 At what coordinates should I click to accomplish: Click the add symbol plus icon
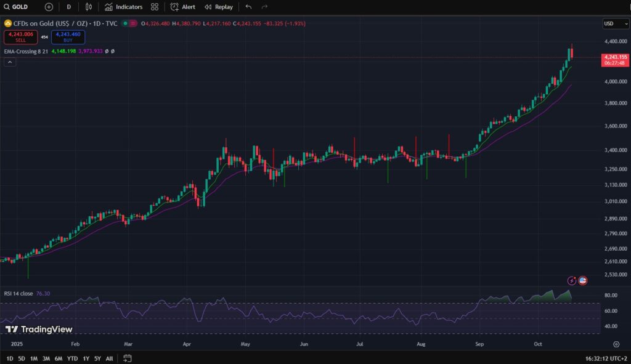(49, 7)
